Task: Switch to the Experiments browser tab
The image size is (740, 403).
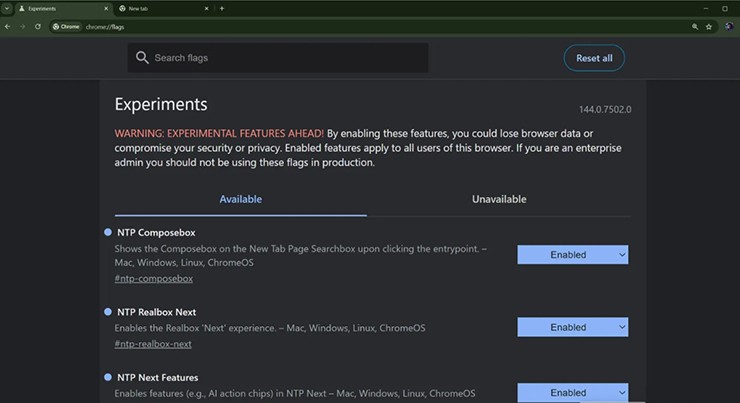Action: tap(63, 8)
